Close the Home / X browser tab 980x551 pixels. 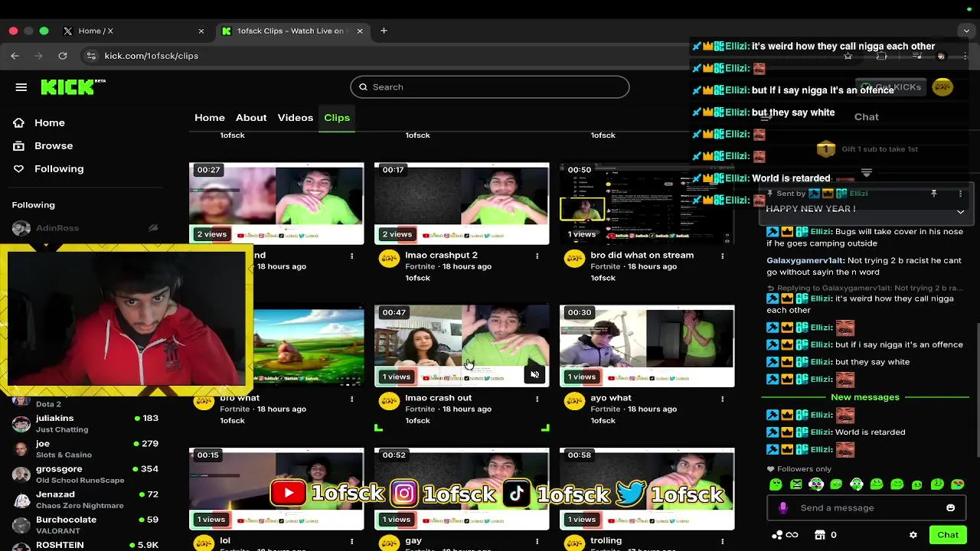coord(201,31)
